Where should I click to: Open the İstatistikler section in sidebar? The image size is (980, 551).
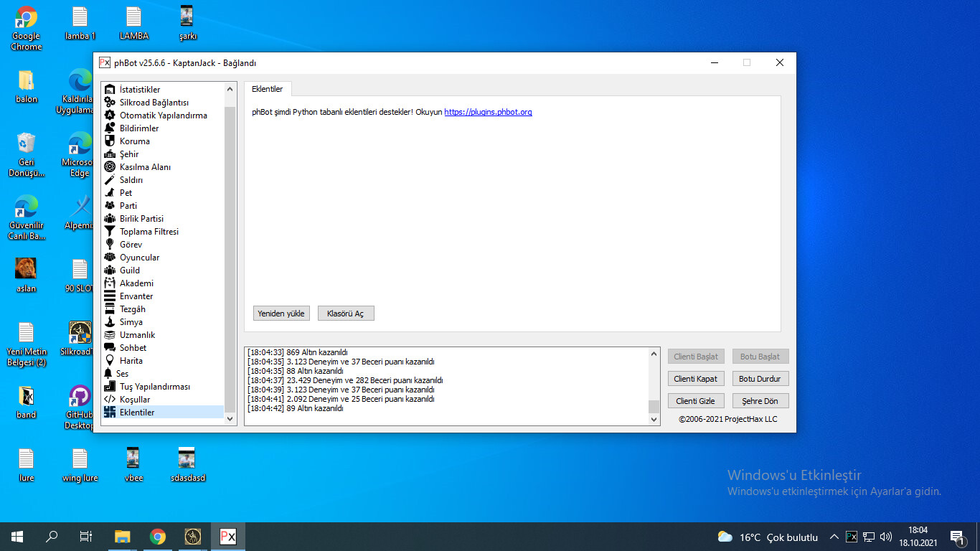[140, 90]
